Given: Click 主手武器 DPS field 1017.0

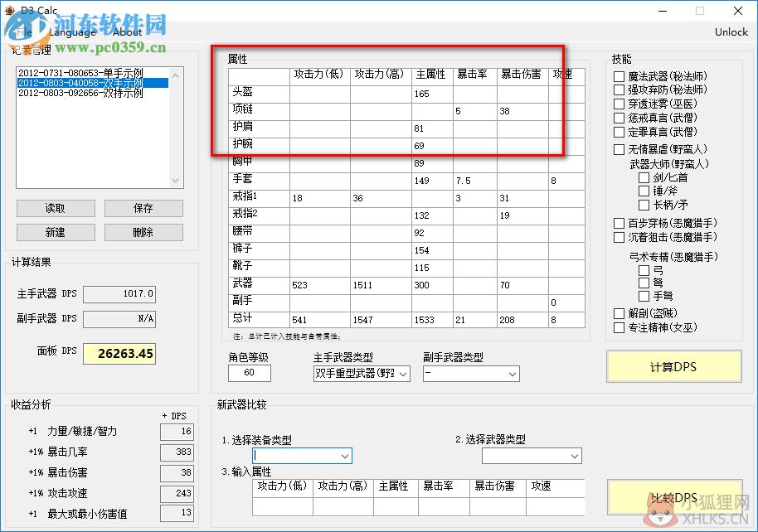Looking at the screenshot, I should click(x=119, y=294).
